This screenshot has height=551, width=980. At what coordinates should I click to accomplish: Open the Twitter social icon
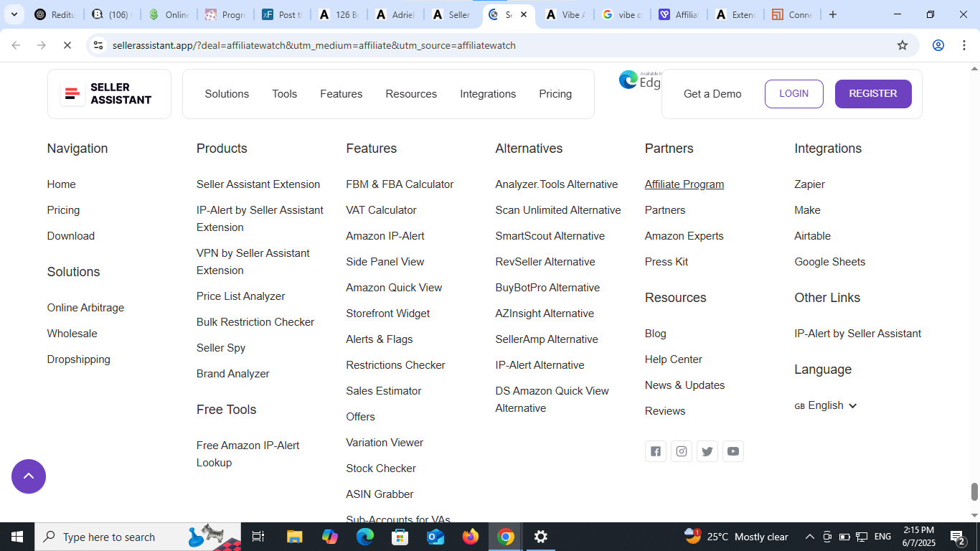[707, 451]
